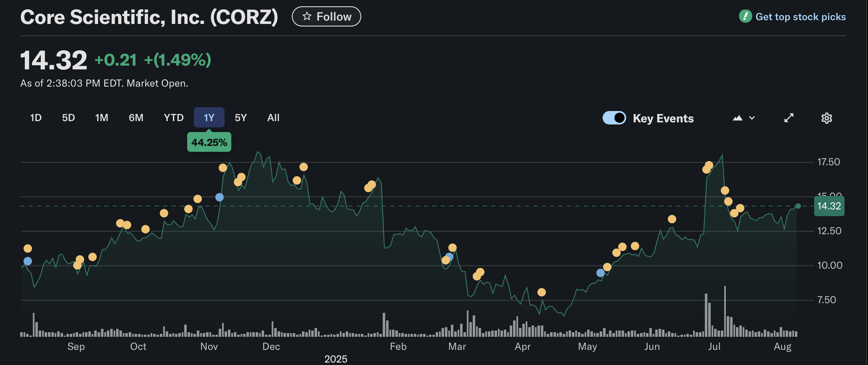Open chart settings gear icon
Image resolution: width=868 pixels, height=365 pixels.
click(826, 118)
